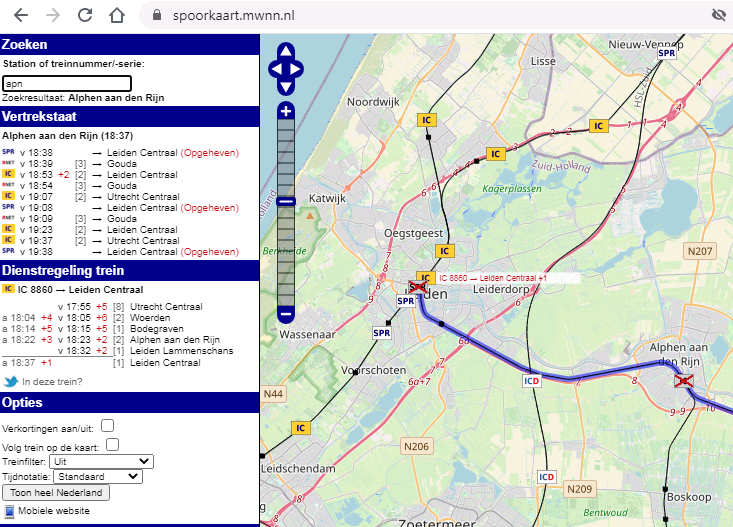Image resolution: width=733 pixels, height=527 pixels.
Task: Click the cancelled train marker at Leiden station
Action: [417, 287]
